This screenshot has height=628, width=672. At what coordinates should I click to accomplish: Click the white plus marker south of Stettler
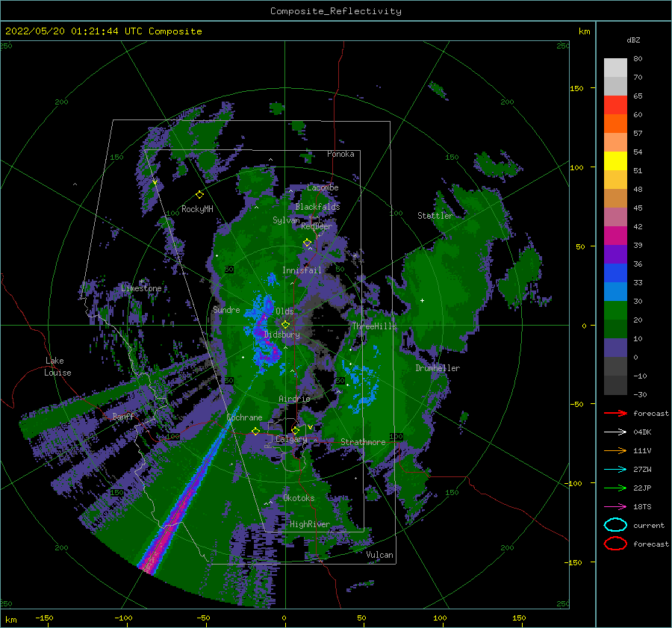tap(422, 300)
